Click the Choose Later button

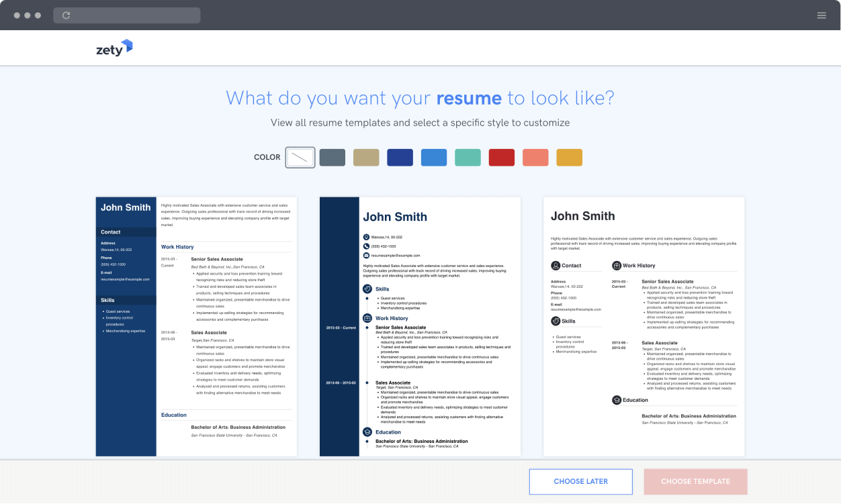point(580,481)
